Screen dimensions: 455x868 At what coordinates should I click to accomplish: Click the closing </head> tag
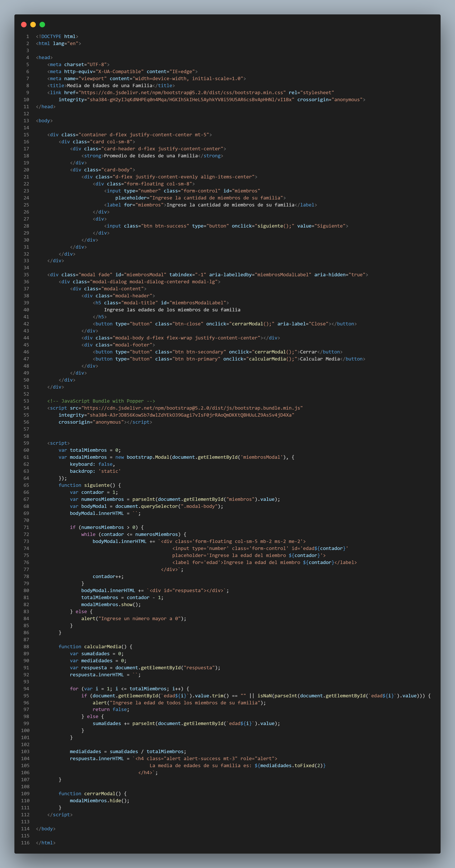[x=45, y=107]
